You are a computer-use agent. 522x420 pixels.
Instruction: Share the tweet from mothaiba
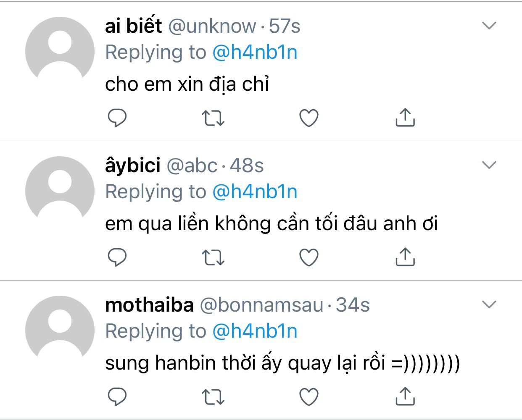pyautogui.click(x=405, y=396)
